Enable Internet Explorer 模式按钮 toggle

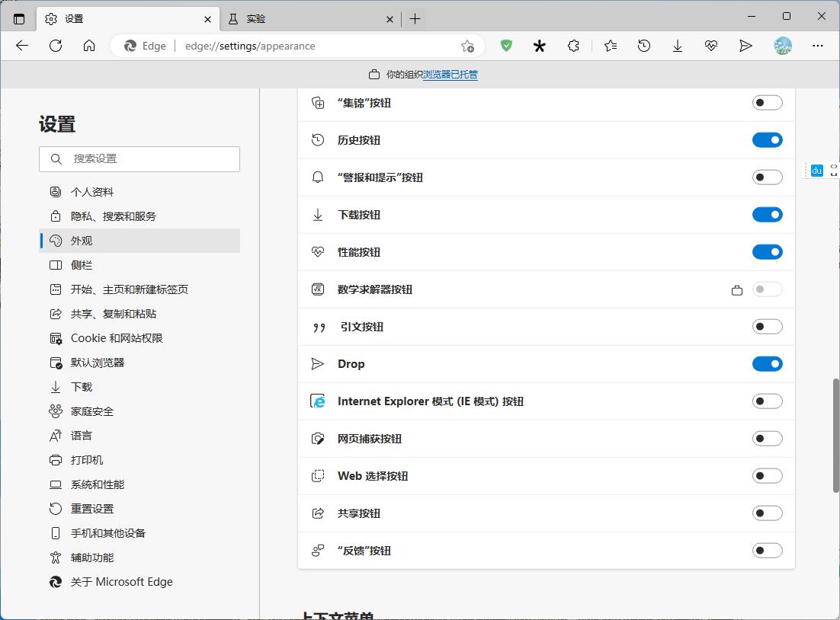coord(767,401)
